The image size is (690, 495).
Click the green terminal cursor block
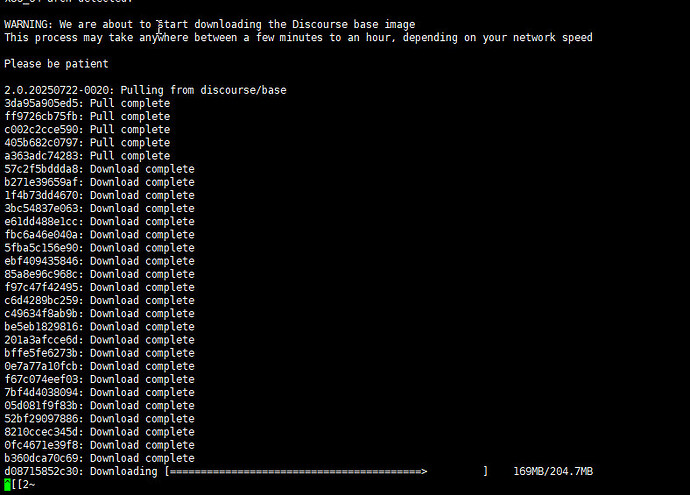point(7,484)
